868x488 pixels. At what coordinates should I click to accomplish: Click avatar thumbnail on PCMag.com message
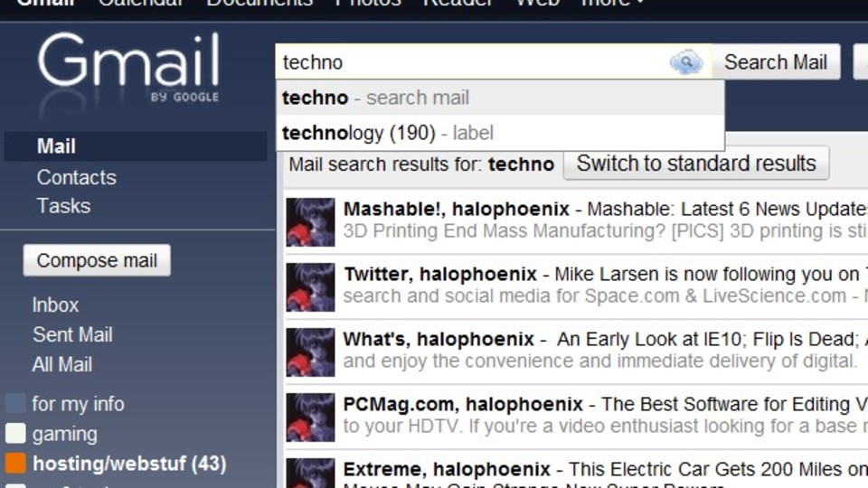point(310,418)
